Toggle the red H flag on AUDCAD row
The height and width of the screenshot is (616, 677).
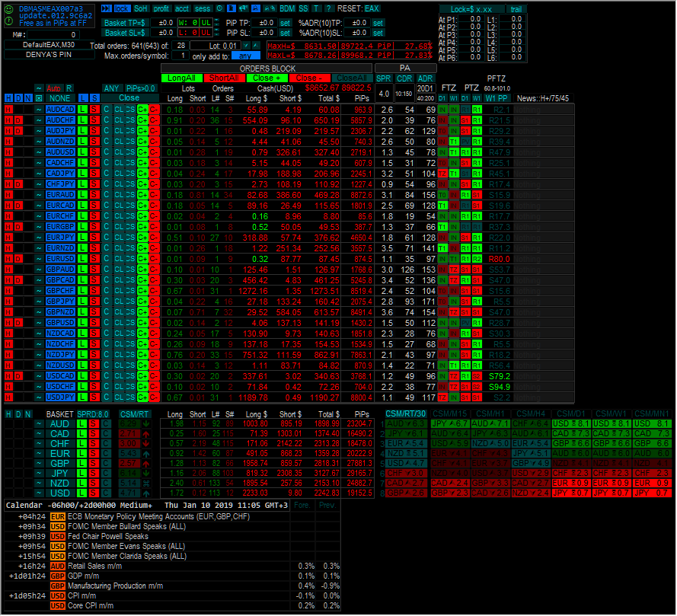click(8, 110)
